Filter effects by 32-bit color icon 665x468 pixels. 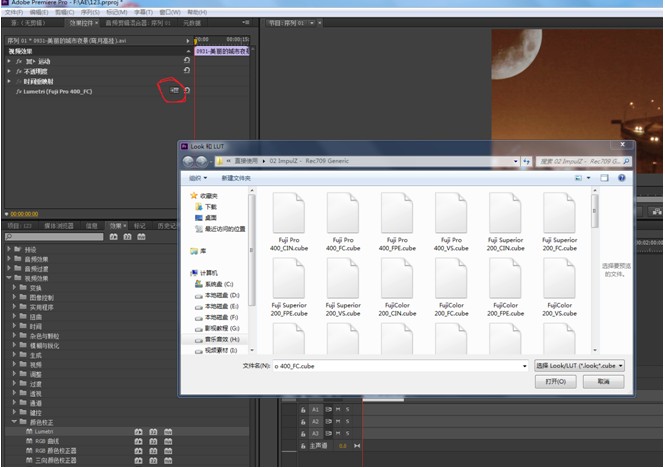click(127, 237)
